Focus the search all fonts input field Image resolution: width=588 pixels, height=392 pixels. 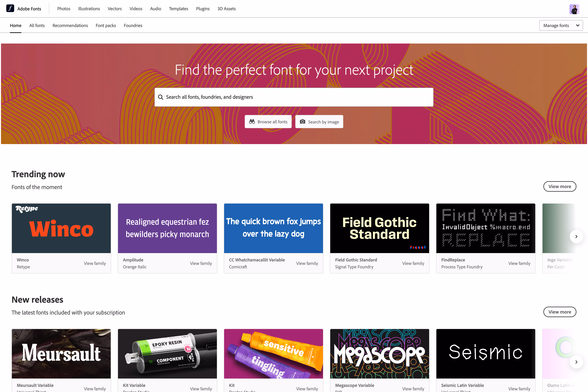(294, 97)
